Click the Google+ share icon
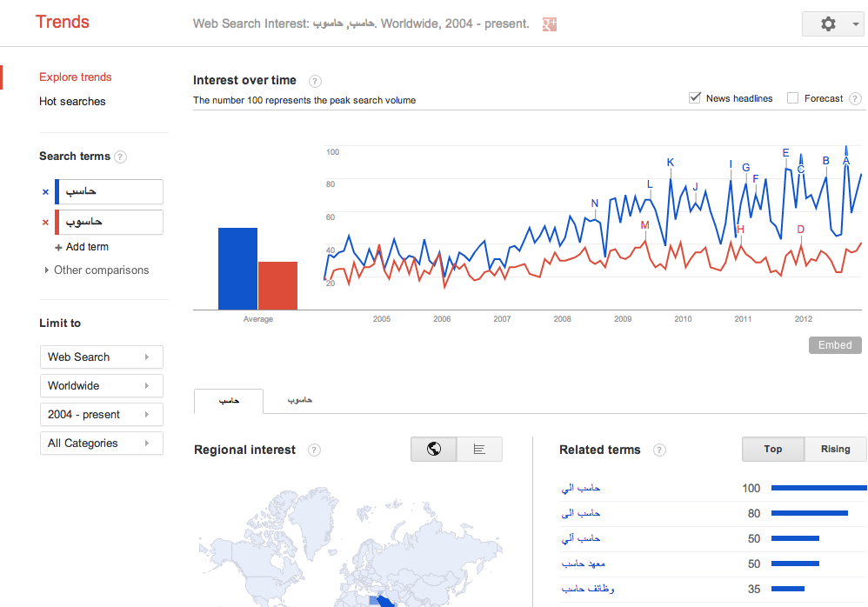Viewport: 868px width, 607px height. (x=549, y=24)
